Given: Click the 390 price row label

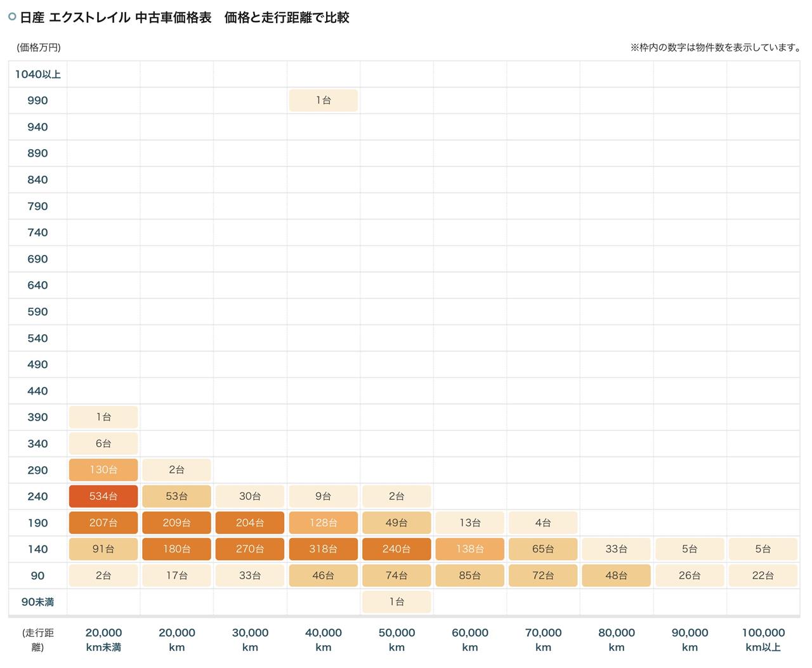Looking at the screenshot, I should [37, 417].
